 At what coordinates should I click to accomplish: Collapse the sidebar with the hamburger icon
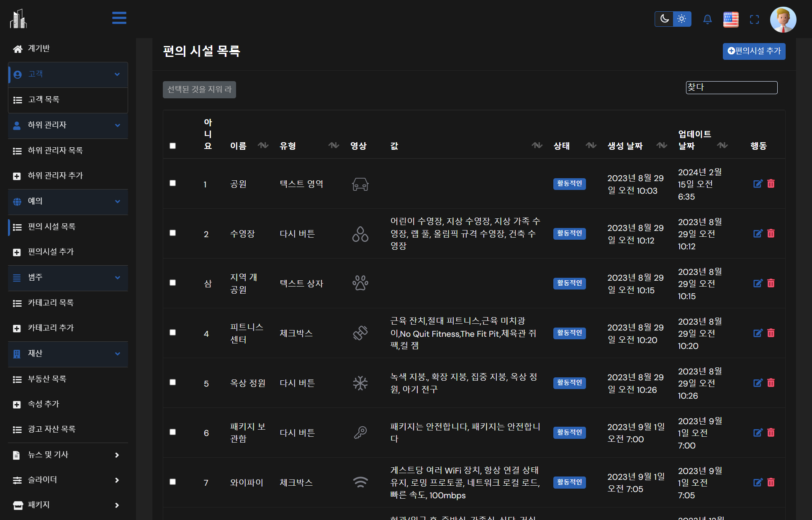(x=119, y=18)
